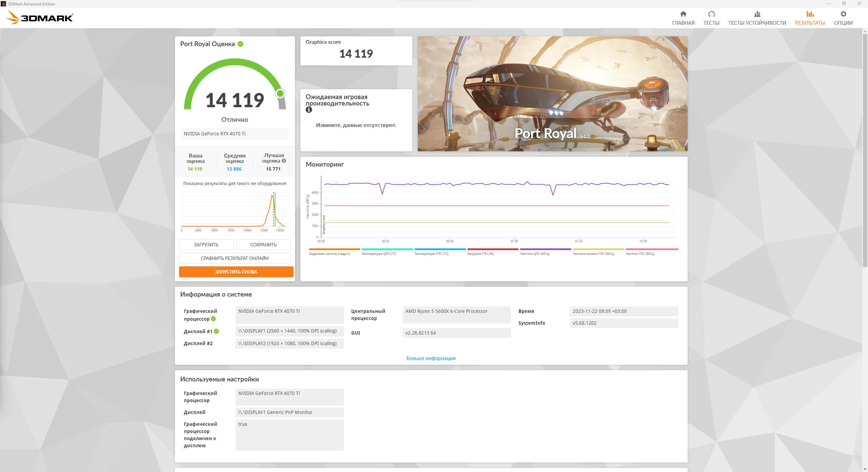This screenshot has width=868, height=472.
Task: Click Сравнить результат онлайн button
Action: pos(235,258)
